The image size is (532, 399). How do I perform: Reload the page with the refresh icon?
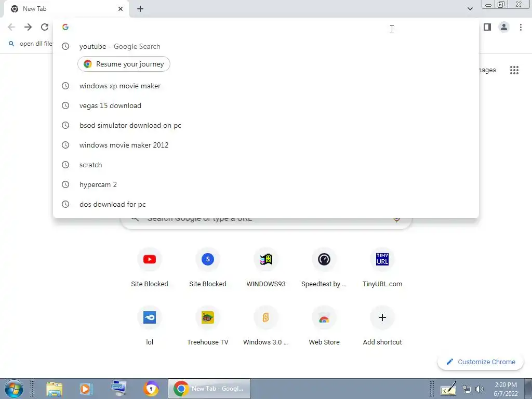click(45, 27)
